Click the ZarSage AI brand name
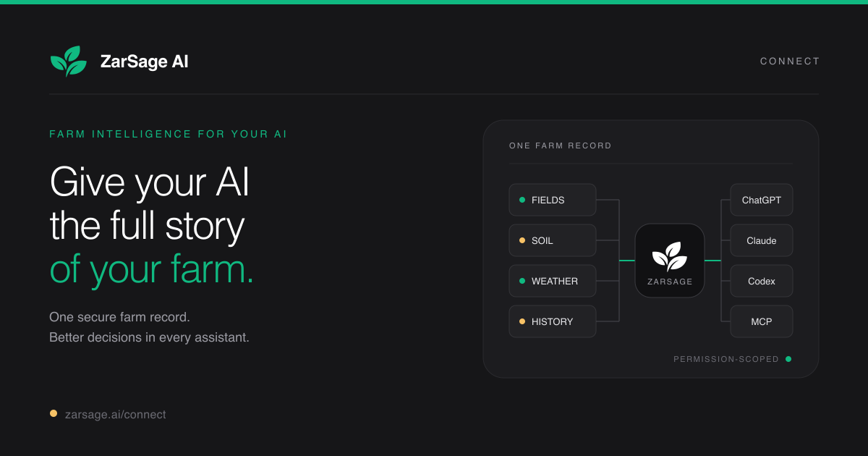This screenshot has width=868, height=456. (x=144, y=62)
